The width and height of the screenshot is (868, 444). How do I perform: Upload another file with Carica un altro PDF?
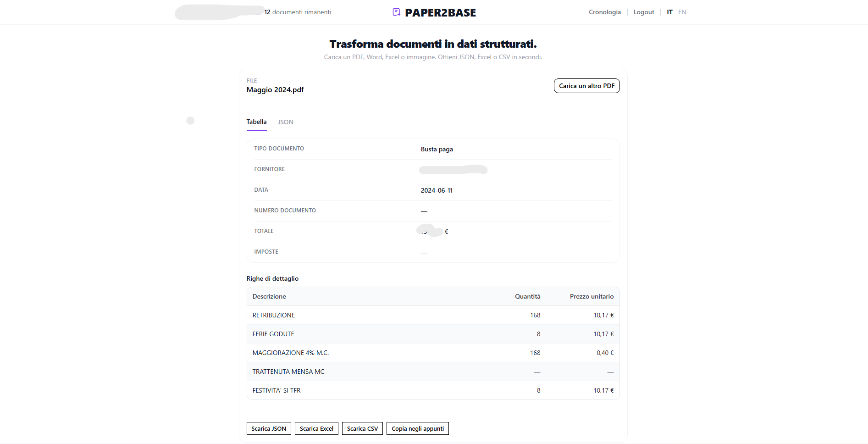coord(587,86)
